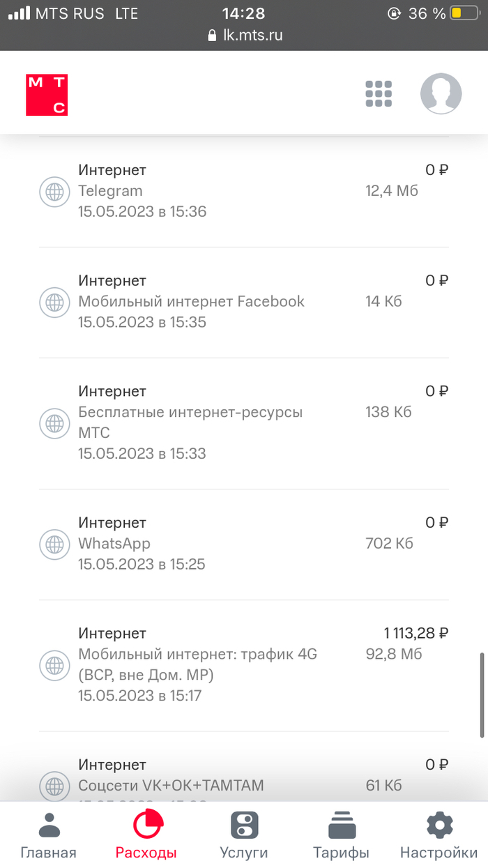
Task: Click the page scrollbar thumb
Action: 482,694
